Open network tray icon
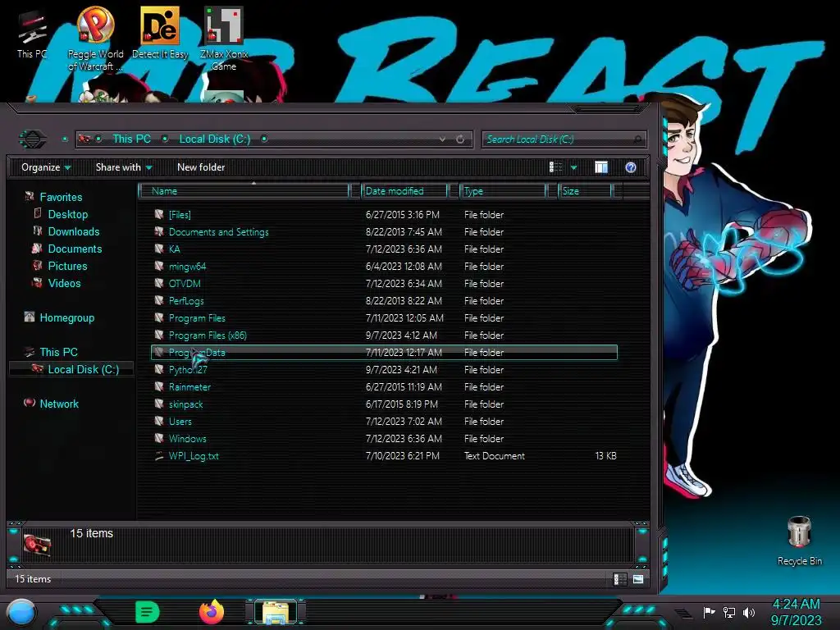This screenshot has height=630, width=840. pos(729,612)
